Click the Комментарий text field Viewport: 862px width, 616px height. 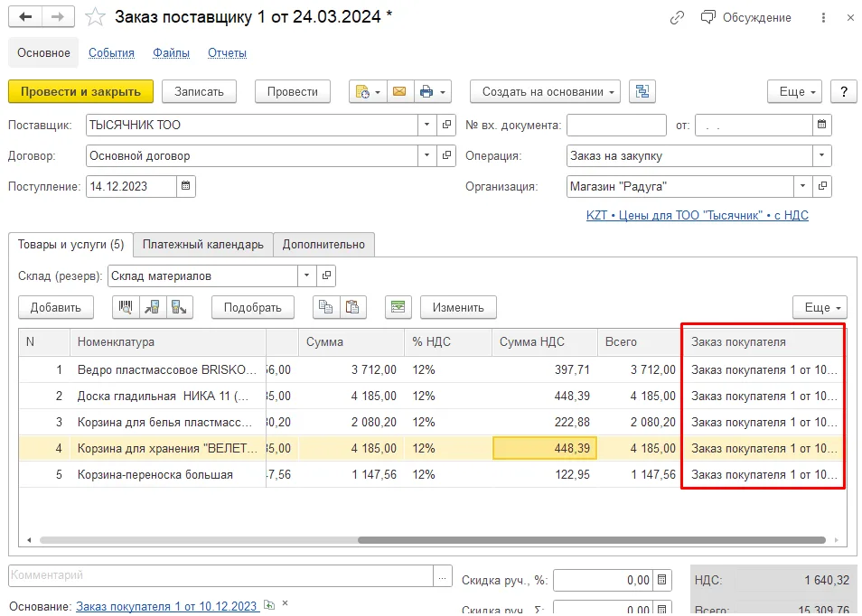(221, 575)
